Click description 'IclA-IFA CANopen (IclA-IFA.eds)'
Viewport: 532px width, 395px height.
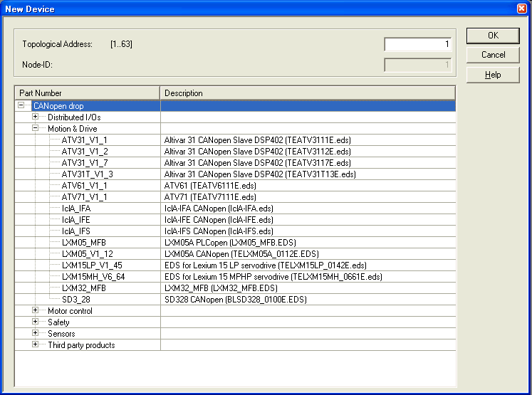click(219, 209)
